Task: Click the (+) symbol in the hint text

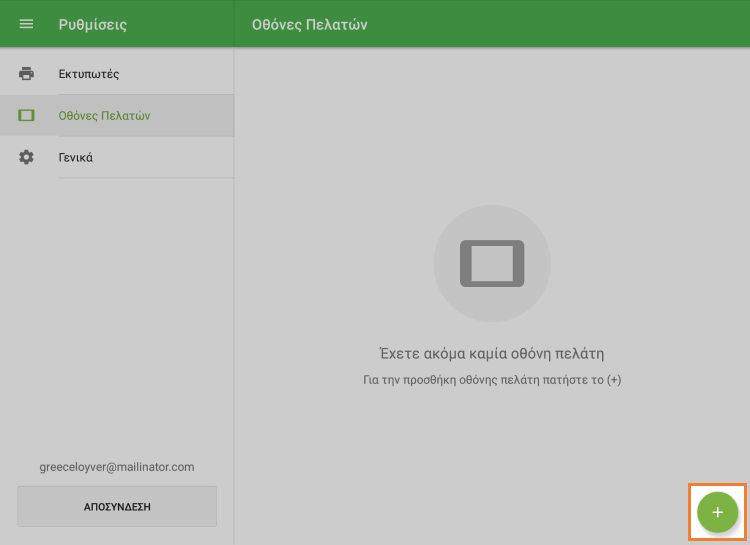Action: [613, 381]
